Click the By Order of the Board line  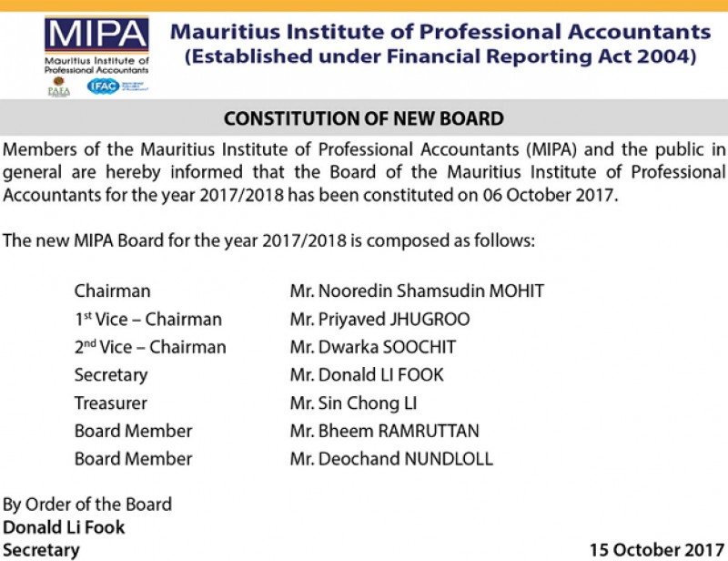coord(87,505)
